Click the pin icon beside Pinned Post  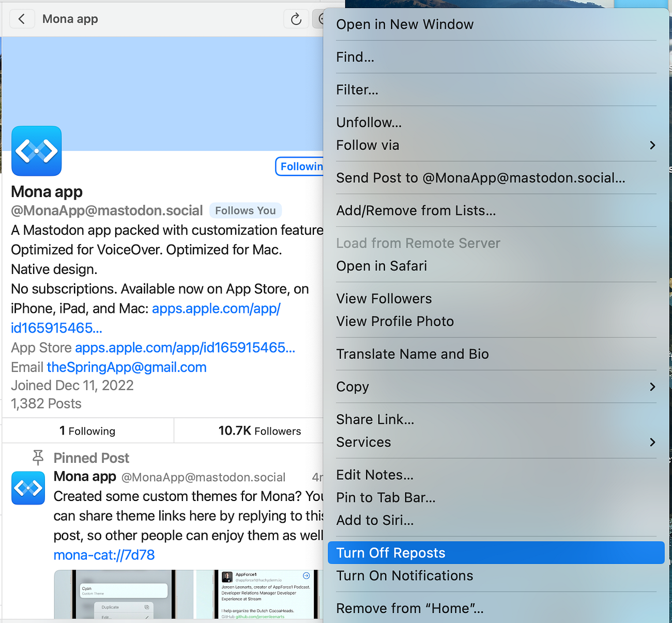click(38, 458)
